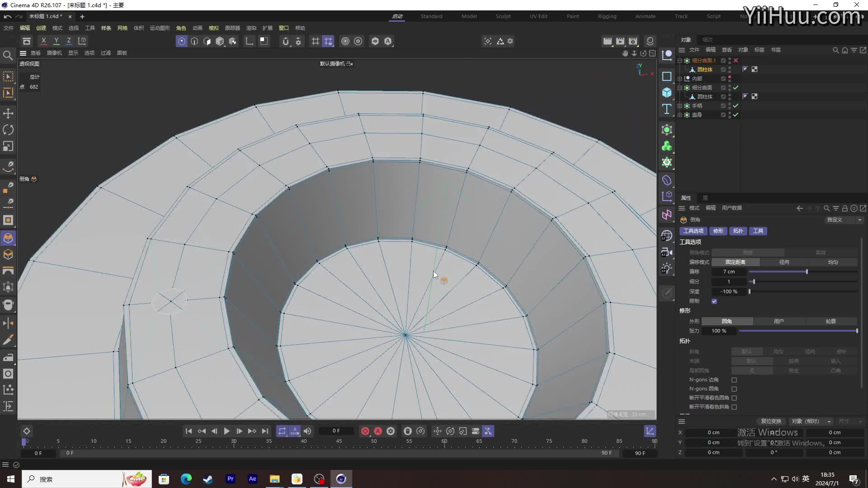The image size is (868, 488).
Task: Select the Move tool in left toolbar
Action: 8,113
